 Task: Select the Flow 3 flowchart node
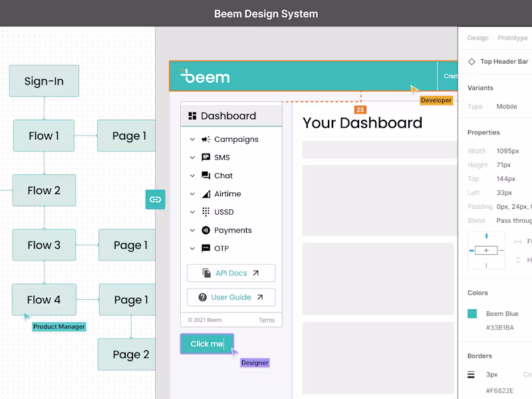44,245
